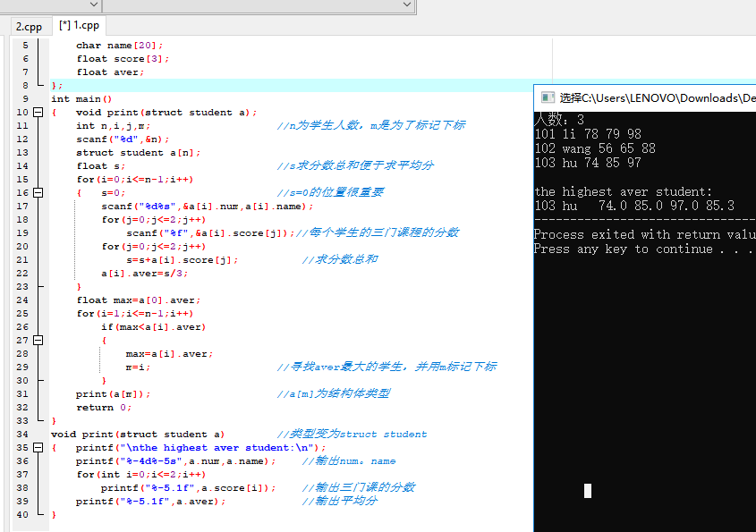This screenshot has width=756, height=532.
Task: Switch to the 2.cpp tab
Action: tap(27, 26)
